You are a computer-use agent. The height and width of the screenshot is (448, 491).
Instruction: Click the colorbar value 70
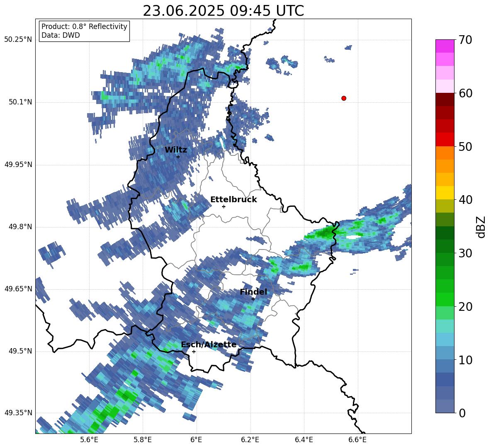(466, 40)
